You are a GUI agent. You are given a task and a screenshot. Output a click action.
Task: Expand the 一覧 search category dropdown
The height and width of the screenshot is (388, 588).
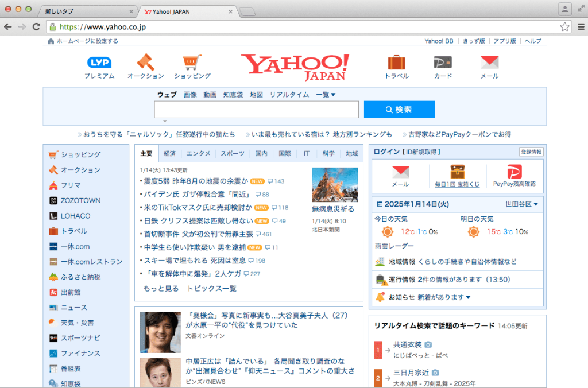(x=326, y=95)
